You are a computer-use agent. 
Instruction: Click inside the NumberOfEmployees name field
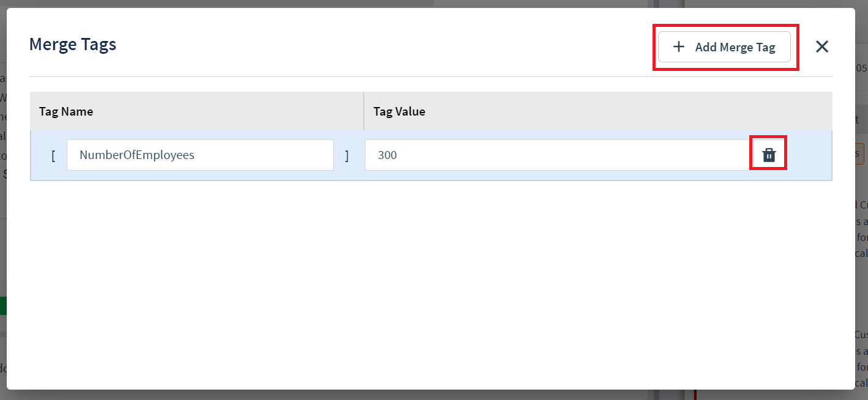[200, 155]
